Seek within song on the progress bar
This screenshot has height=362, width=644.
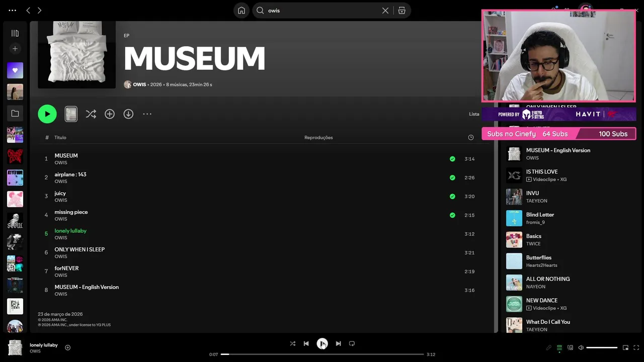tap(322, 354)
